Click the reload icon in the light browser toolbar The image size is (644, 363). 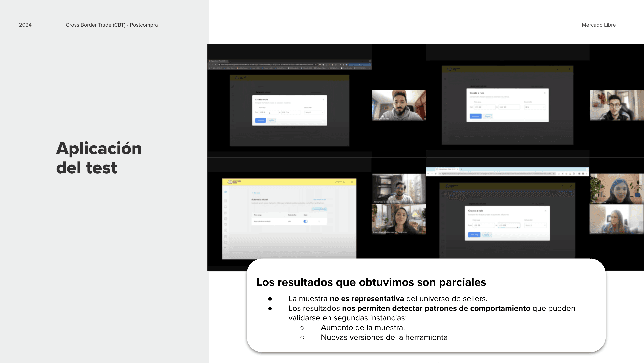pyautogui.click(x=435, y=174)
